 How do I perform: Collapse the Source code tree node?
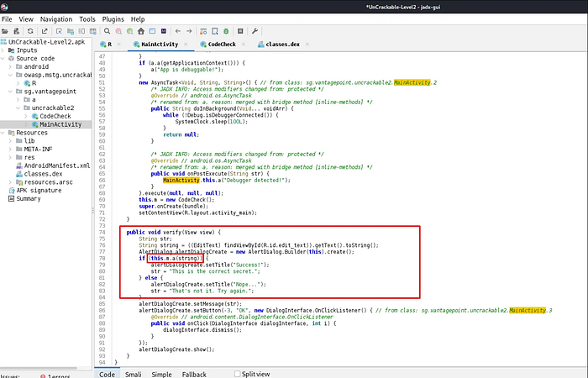[3, 59]
